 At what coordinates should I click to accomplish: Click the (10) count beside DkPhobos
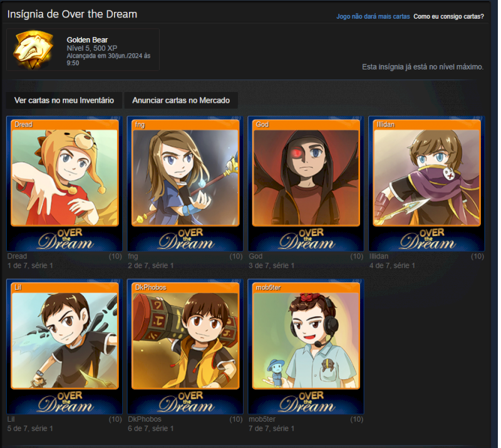click(x=236, y=419)
